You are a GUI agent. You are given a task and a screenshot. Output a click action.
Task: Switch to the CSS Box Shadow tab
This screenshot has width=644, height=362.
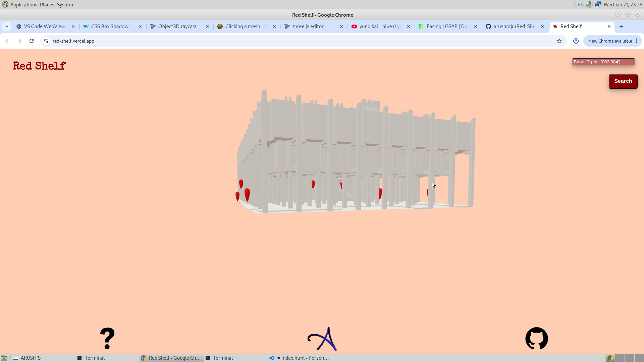coord(110,26)
